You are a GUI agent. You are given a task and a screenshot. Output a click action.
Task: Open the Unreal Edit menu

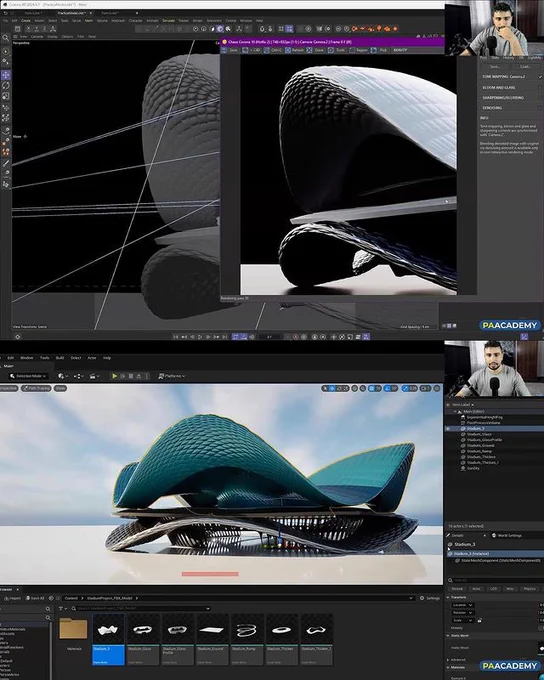click(x=10, y=358)
